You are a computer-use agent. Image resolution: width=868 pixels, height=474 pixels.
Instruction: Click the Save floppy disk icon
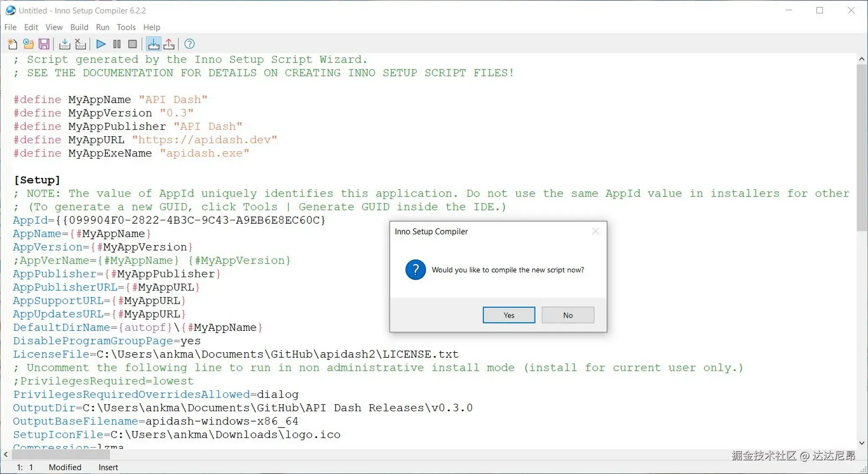click(x=44, y=44)
